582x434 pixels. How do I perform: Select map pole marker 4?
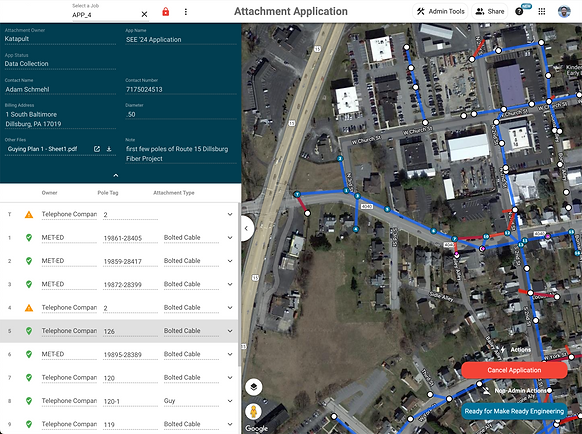356,229
